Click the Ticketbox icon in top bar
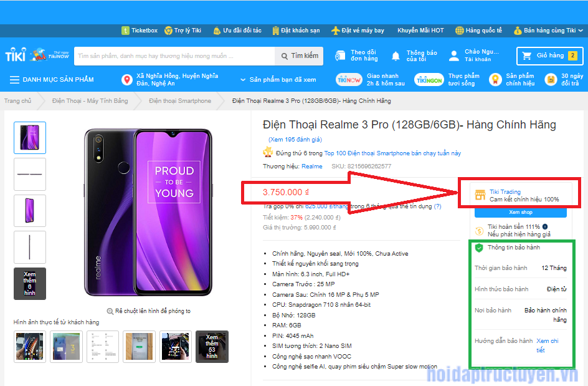Image resolution: width=588 pixels, height=386 pixels. (125, 31)
